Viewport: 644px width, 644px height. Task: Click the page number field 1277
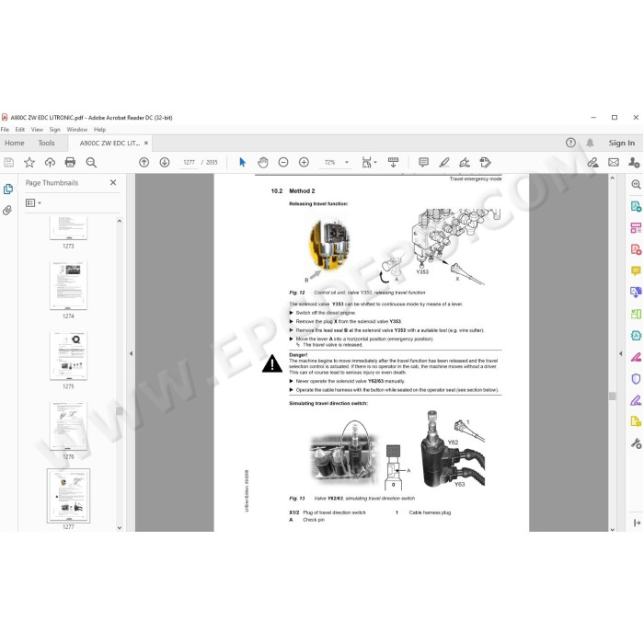(189, 162)
